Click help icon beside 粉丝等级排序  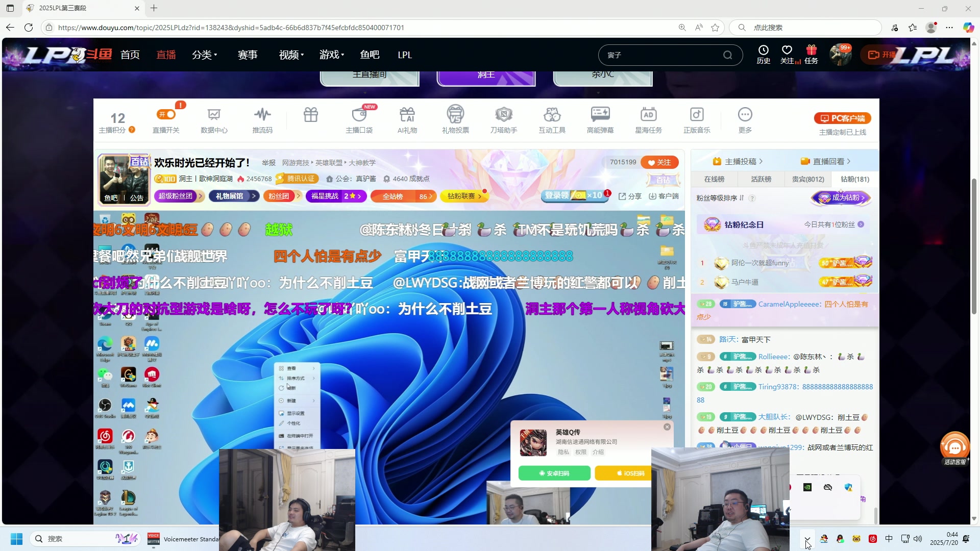[x=752, y=198]
